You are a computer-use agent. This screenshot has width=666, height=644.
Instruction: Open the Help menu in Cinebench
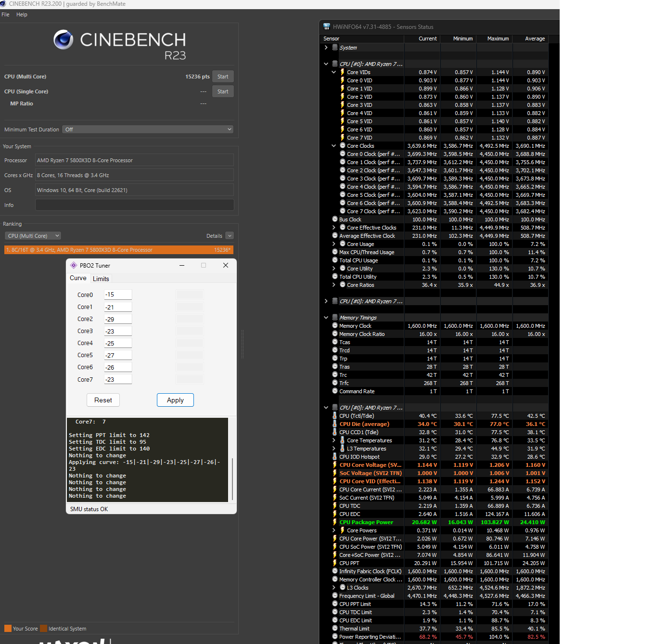(x=22, y=14)
